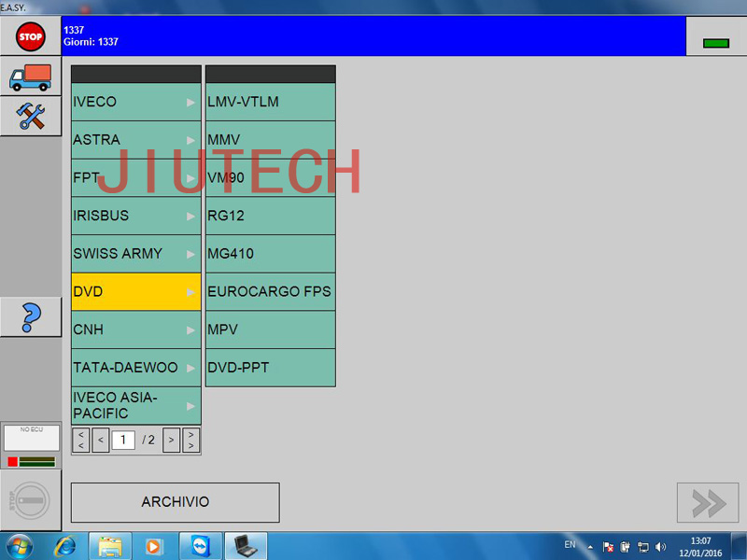Click the network tray icon

tap(643, 547)
